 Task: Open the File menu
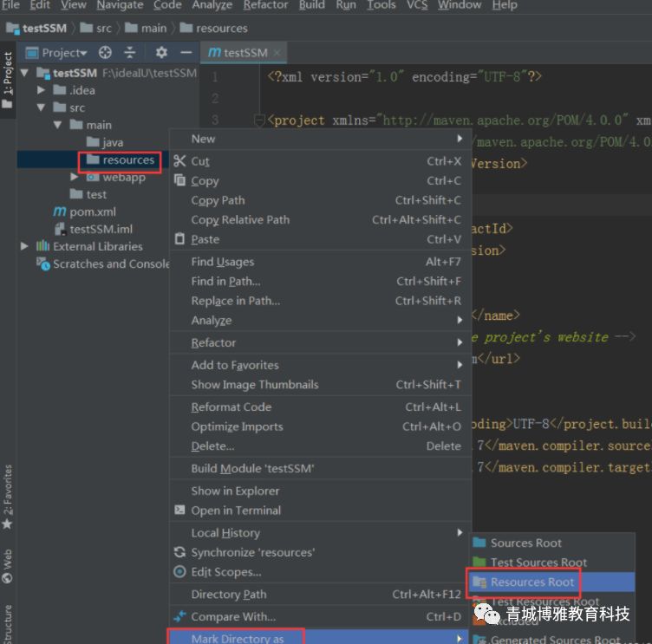tap(10, 4)
